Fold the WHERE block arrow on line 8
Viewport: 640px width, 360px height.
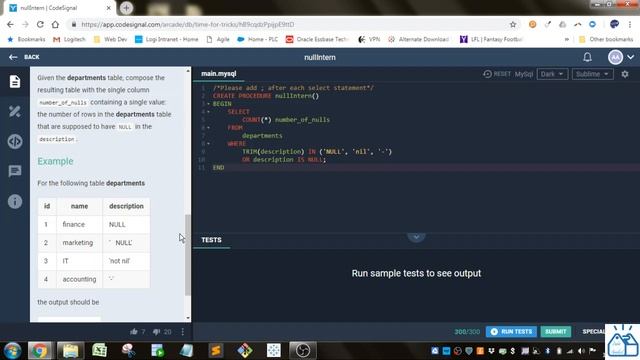(x=209, y=144)
